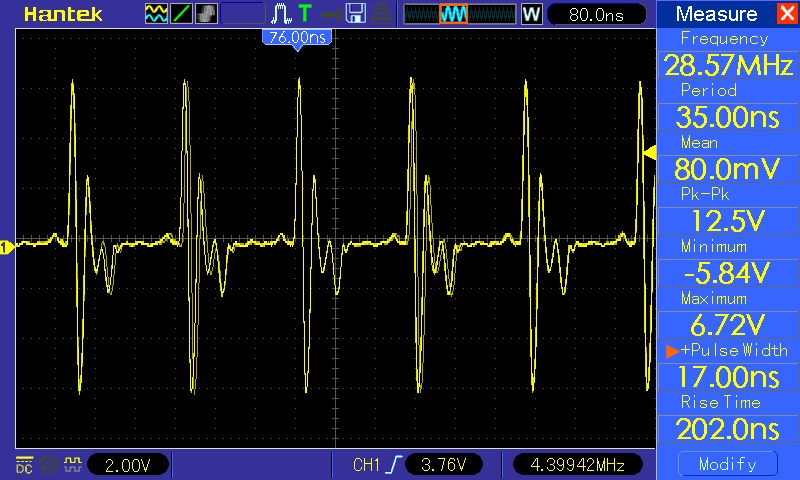The width and height of the screenshot is (800, 480).
Task: Click the pulse trigger icon
Action: click(281, 14)
